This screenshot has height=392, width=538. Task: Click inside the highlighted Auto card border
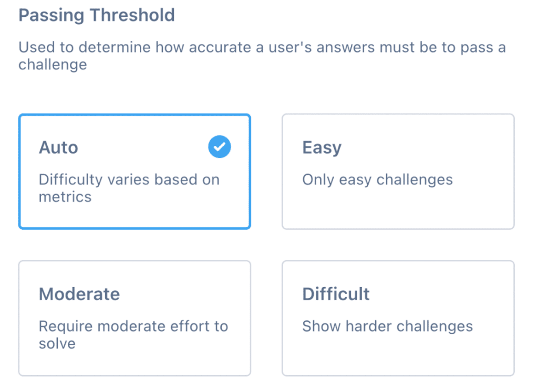[134, 171]
